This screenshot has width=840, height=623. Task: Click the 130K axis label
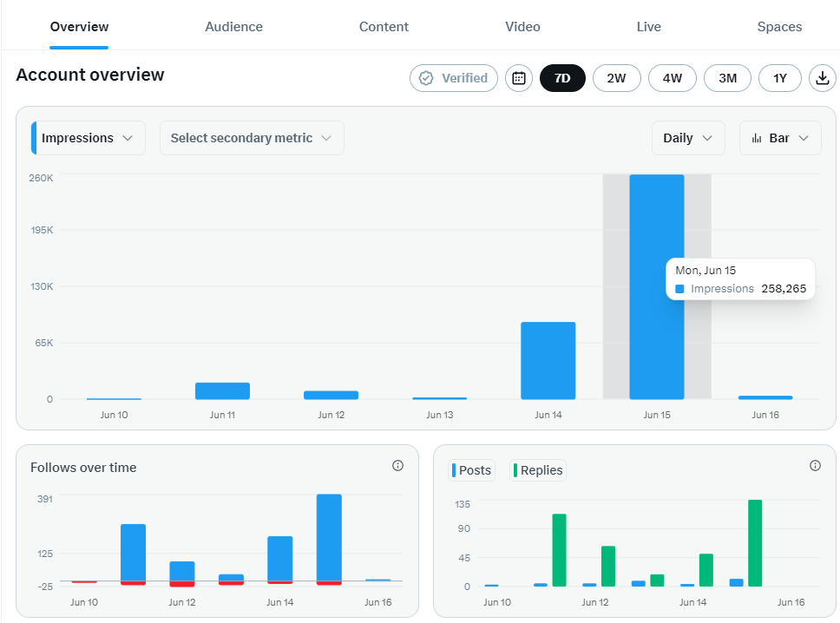[x=42, y=286]
